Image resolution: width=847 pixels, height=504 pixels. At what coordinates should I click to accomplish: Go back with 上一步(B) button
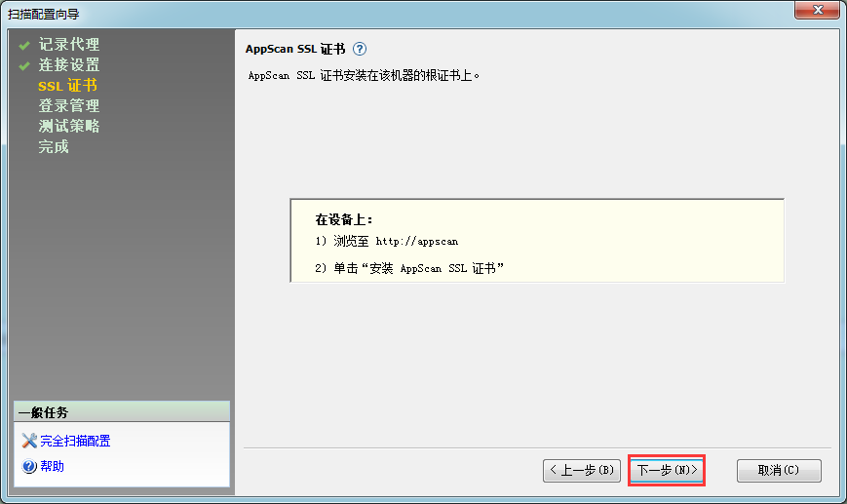click(582, 471)
